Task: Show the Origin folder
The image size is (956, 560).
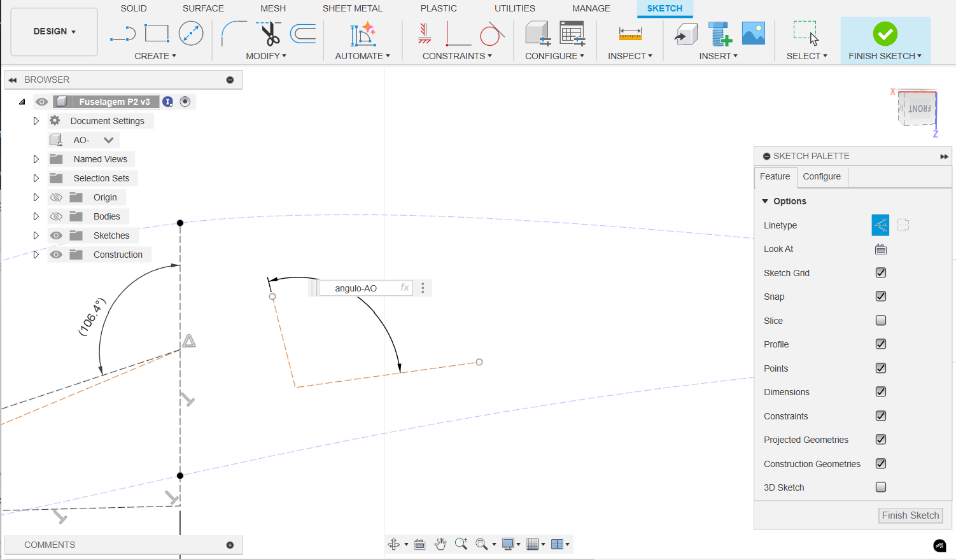Action: (x=57, y=197)
